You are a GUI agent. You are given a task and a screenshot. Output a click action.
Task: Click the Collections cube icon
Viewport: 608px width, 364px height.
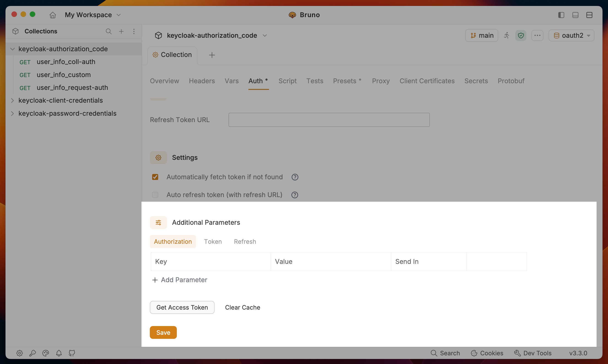16,31
